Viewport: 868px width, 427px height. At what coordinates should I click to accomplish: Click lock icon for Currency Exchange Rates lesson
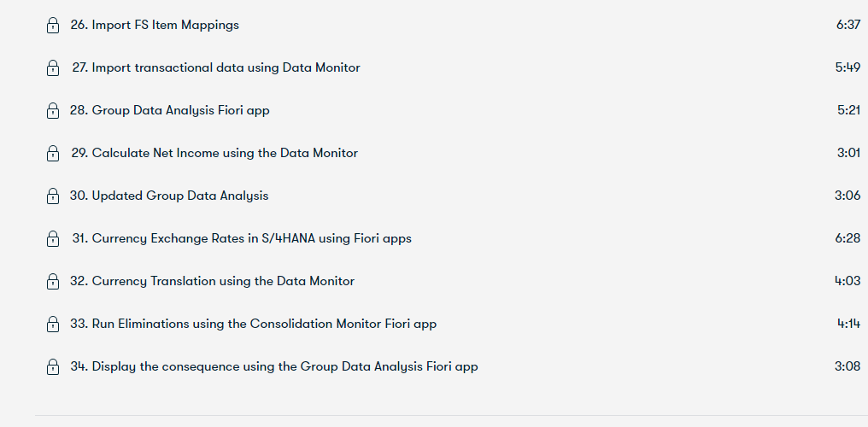click(x=53, y=239)
